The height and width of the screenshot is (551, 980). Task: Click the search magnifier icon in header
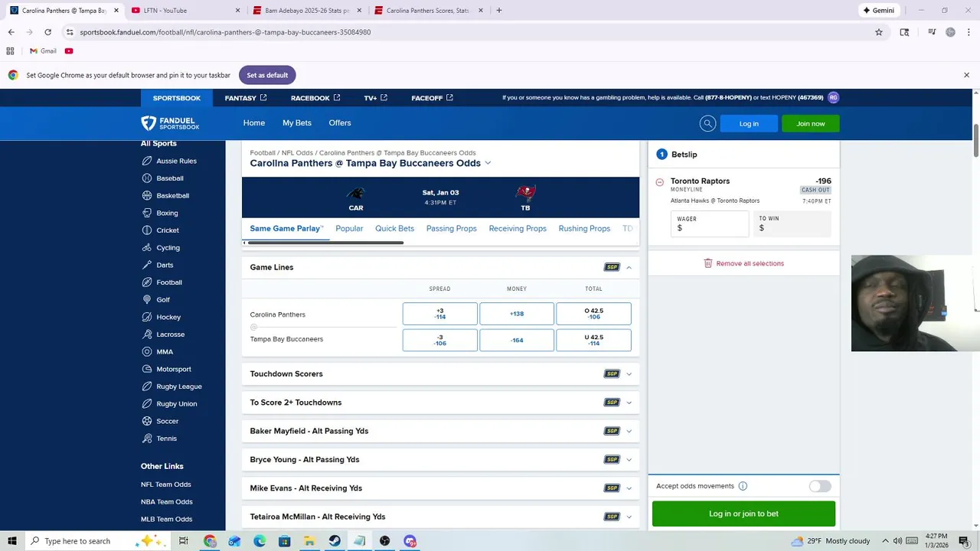[x=707, y=123]
